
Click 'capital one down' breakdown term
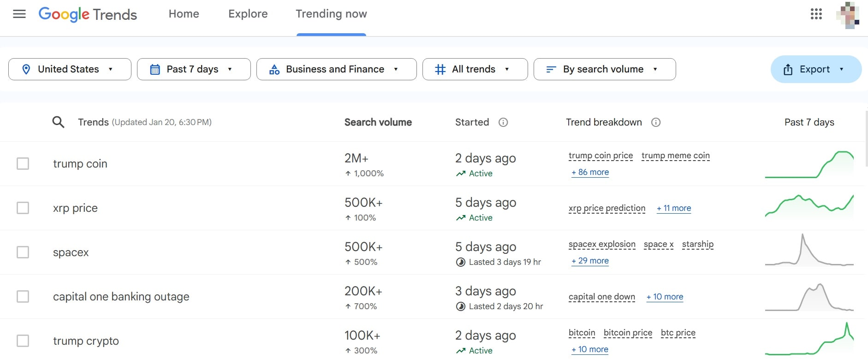point(602,297)
